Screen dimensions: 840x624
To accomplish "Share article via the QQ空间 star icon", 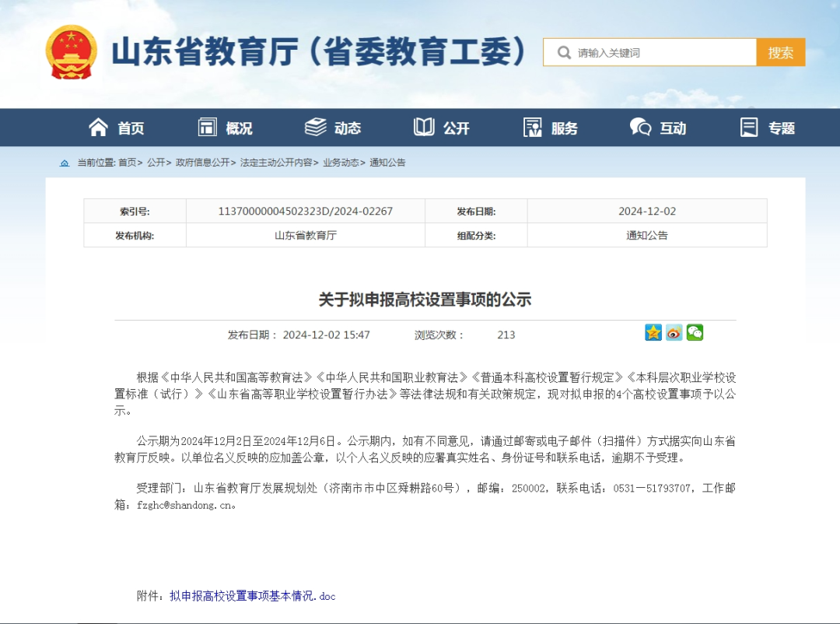I will [x=653, y=333].
